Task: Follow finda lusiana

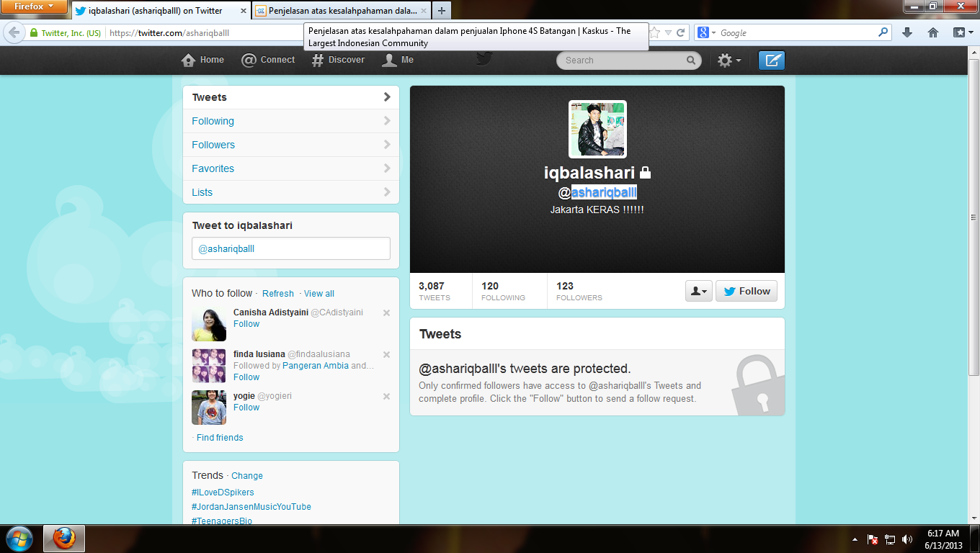Action: pos(246,377)
